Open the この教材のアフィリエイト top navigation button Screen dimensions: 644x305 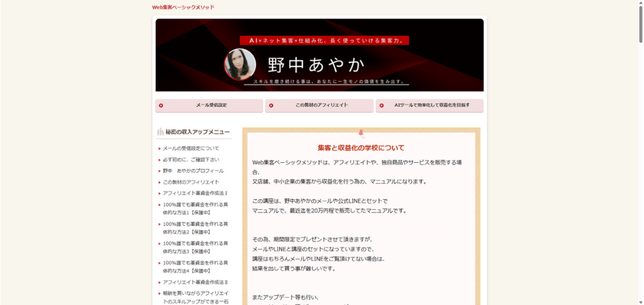pyautogui.click(x=319, y=105)
